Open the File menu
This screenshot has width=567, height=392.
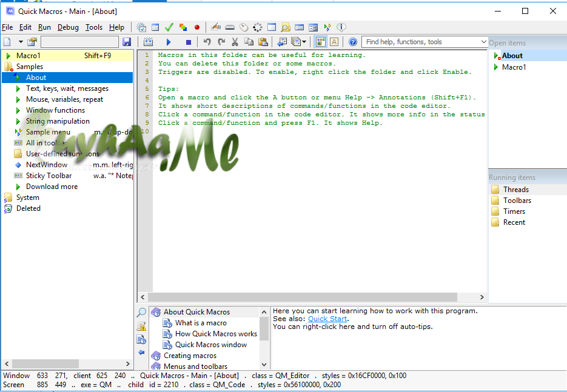click(7, 27)
